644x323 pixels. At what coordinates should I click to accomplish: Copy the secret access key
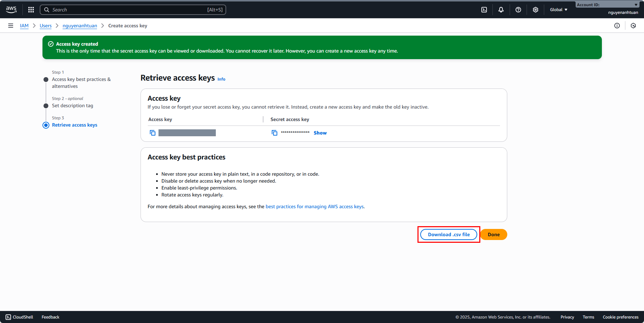[x=275, y=133]
